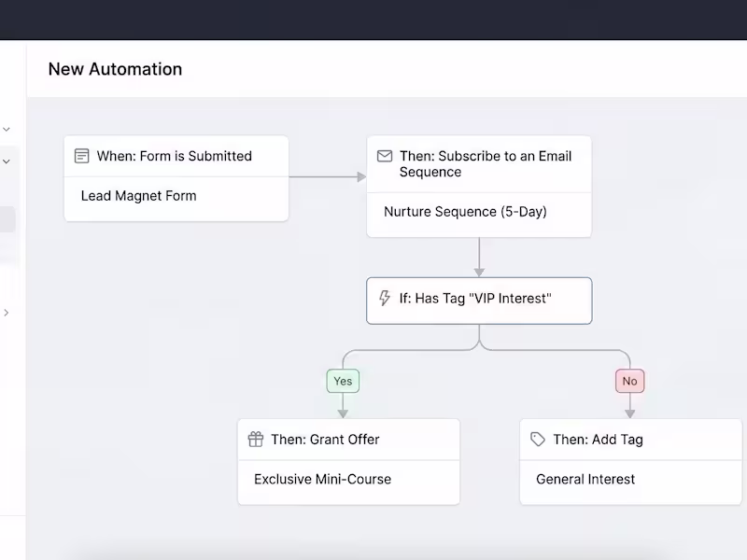
Task: Select the General Interest tag value
Action: [x=585, y=479]
